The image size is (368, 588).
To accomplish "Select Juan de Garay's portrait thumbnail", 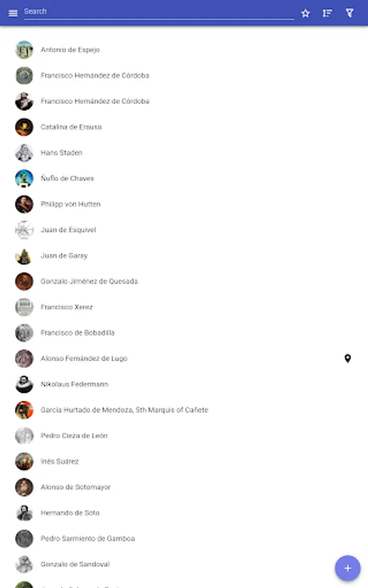I will [24, 255].
